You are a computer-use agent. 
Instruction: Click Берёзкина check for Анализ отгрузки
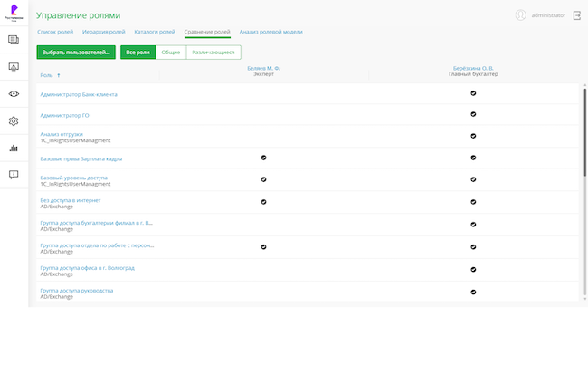[473, 136]
